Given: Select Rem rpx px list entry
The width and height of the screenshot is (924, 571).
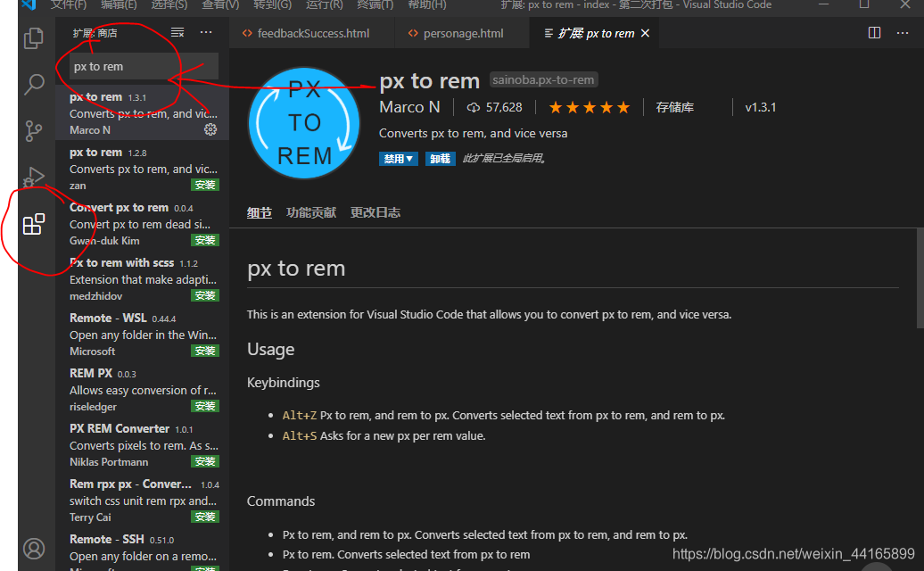Looking at the screenshot, I should point(143,501).
